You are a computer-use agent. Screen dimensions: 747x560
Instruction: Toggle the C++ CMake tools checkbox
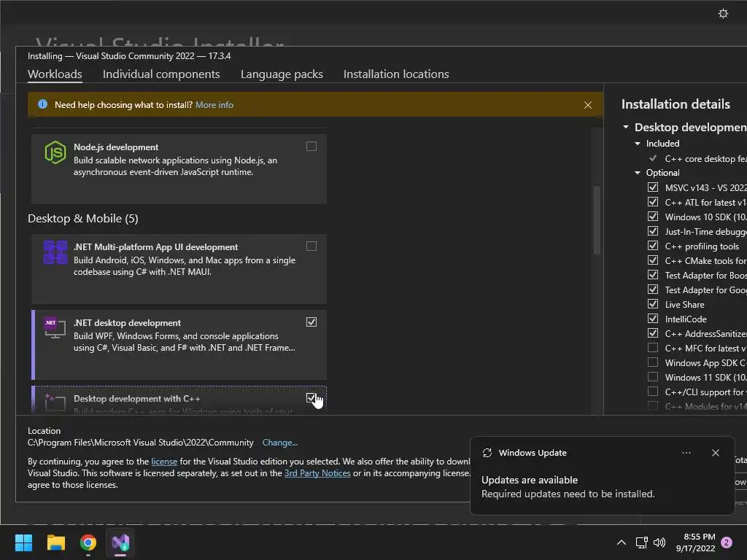coord(653,260)
